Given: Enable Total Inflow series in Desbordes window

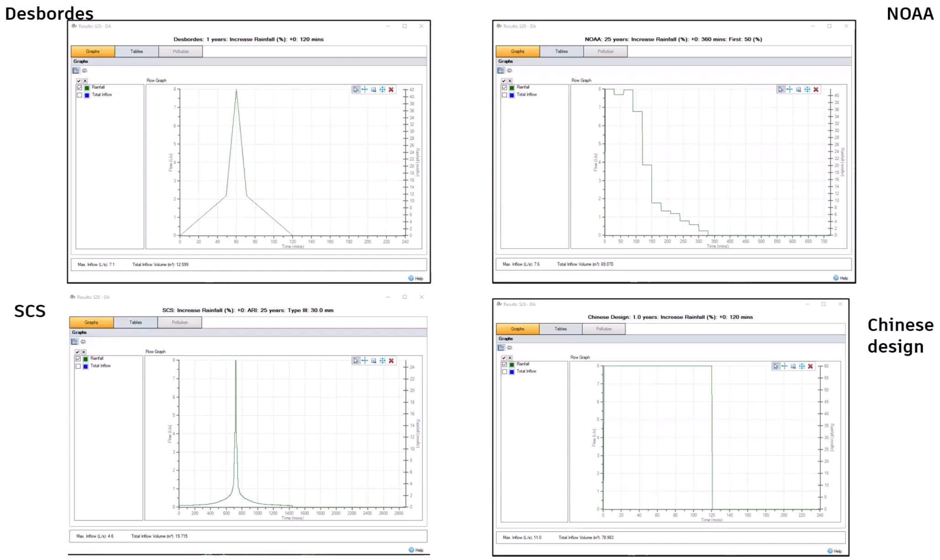Looking at the screenshot, I should coord(79,95).
